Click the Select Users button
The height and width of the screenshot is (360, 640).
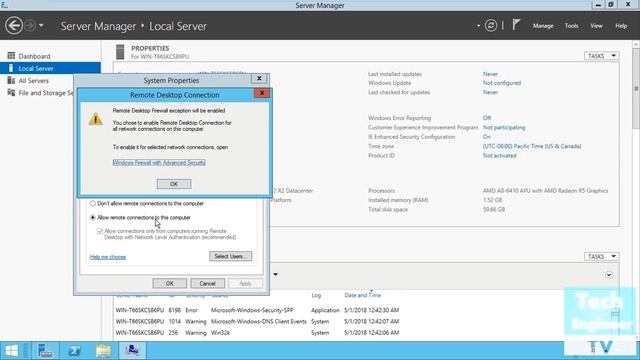coord(231,256)
